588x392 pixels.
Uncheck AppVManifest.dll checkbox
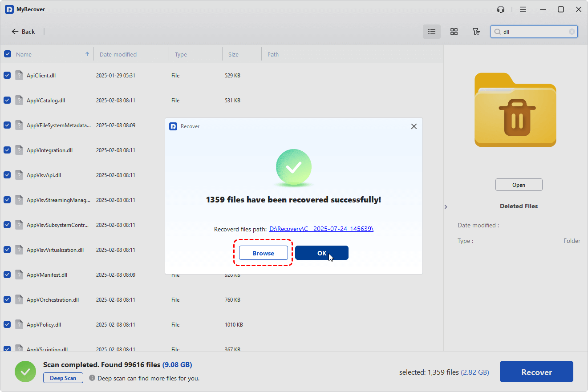(x=7, y=275)
